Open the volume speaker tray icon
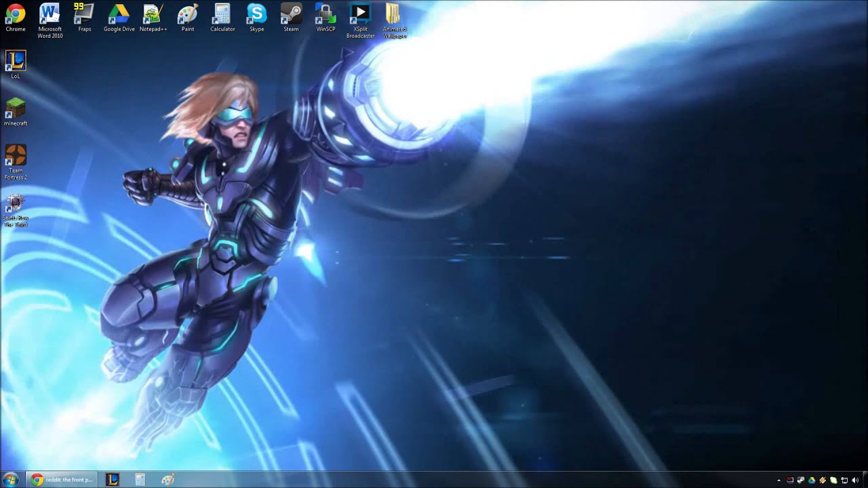Viewport: 868px width, 488px height. (855, 480)
